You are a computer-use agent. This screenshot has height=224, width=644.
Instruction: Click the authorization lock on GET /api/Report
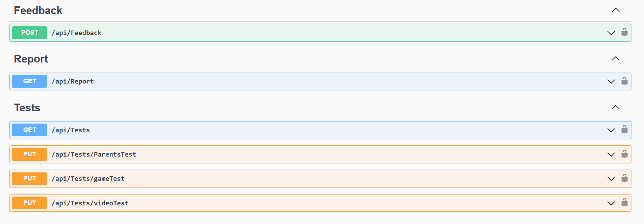click(624, 81)
